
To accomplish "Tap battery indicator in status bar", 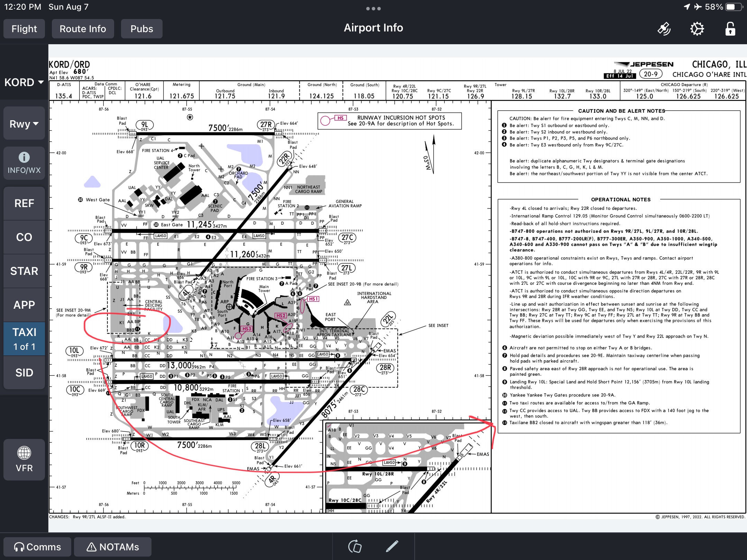I will (x=733, y=7).
